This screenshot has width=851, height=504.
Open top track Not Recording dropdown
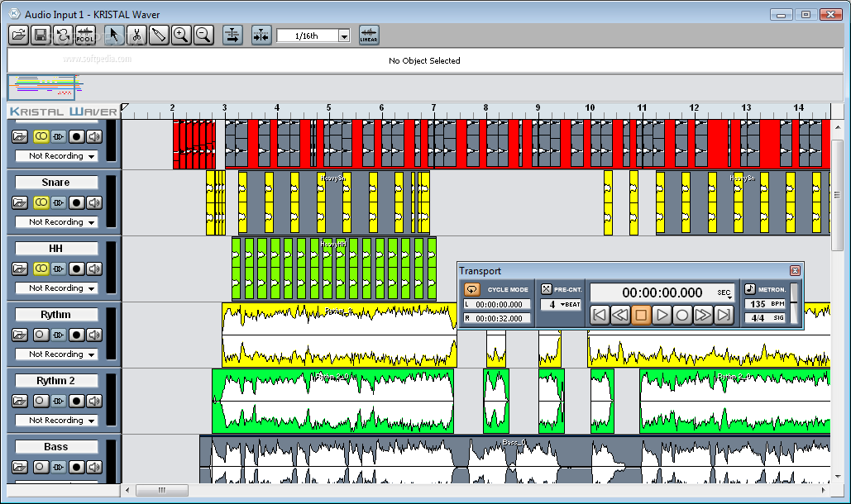tap(56, 155)
